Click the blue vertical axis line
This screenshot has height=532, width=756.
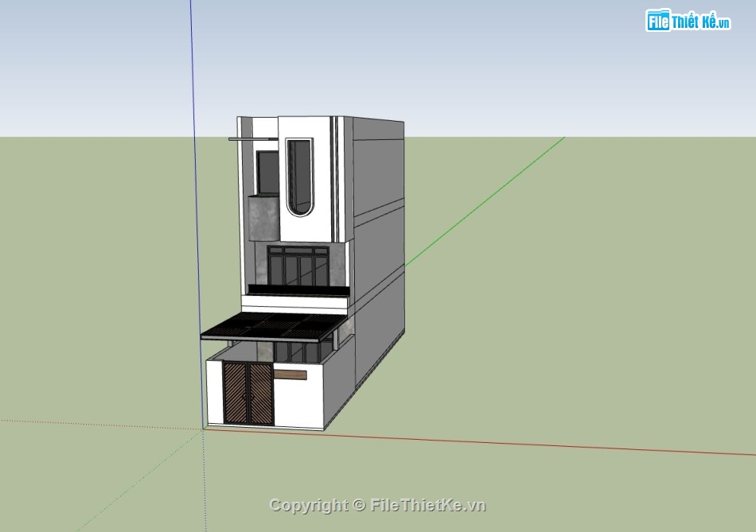197,214
